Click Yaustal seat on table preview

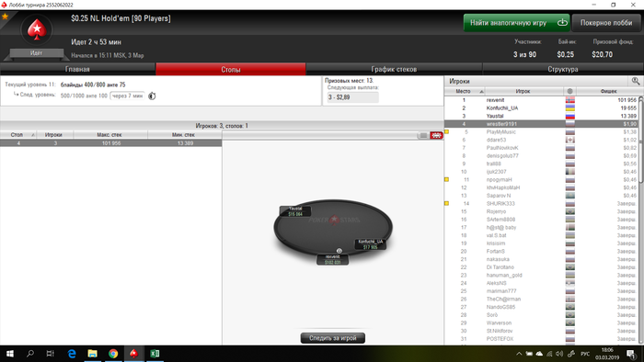pyautogui.click(x=295, y=211)
